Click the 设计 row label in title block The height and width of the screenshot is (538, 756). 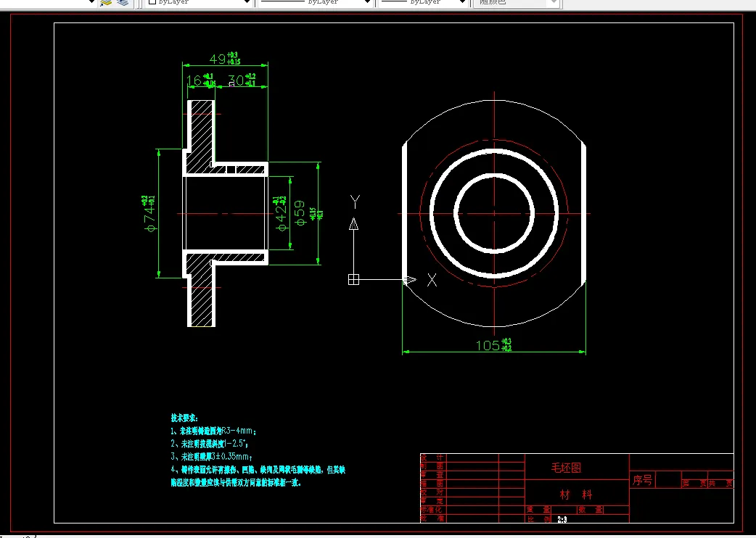[x=432, y=458]
